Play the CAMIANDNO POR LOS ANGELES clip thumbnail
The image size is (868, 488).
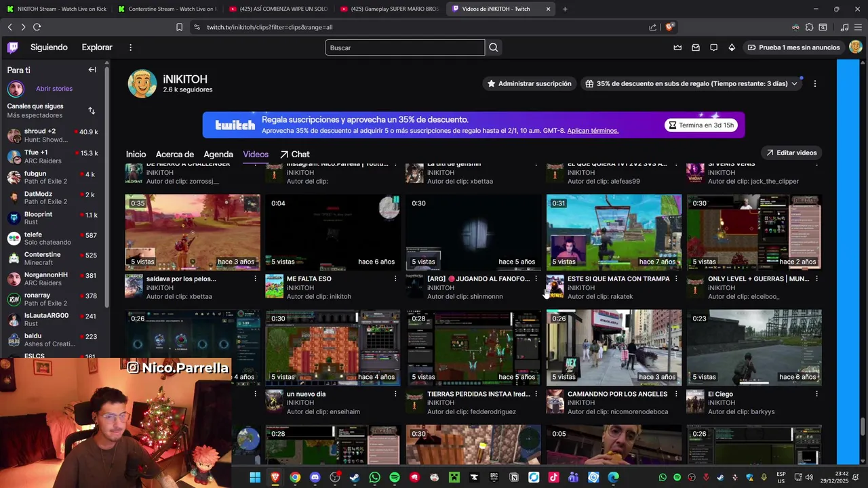point(614,348)
